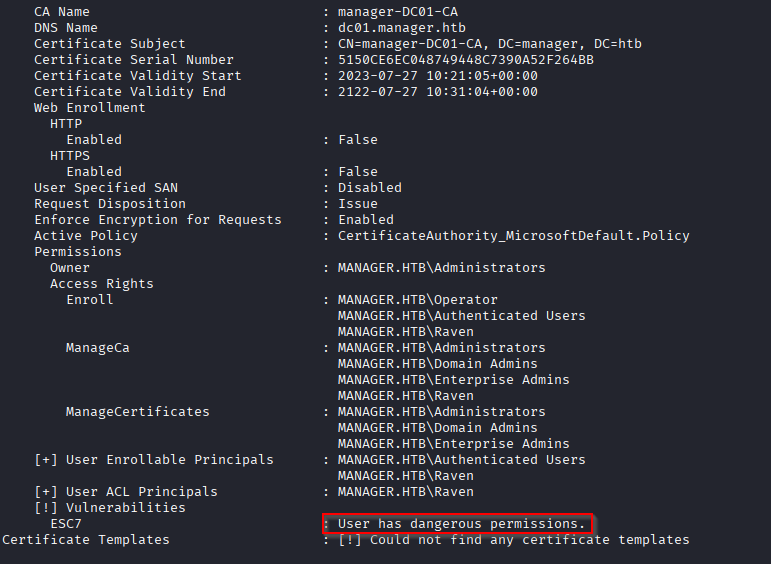Click the User Specified SAN Disabled value
771x564 pixels.
pos(370,187)
